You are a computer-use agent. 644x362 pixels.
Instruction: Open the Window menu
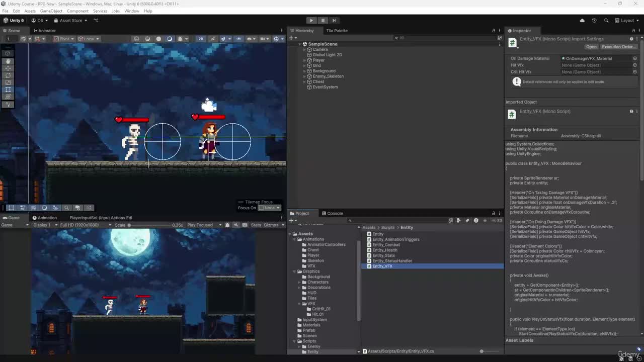132,11
